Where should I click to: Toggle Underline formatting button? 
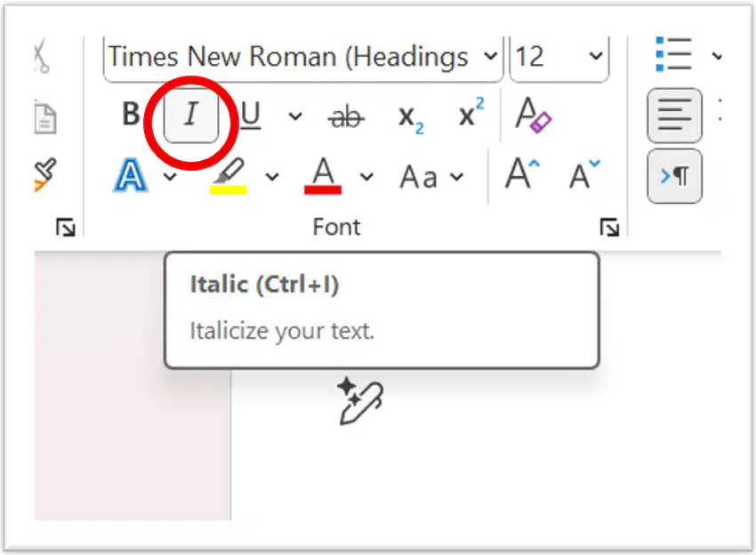(x=250, y=116)
